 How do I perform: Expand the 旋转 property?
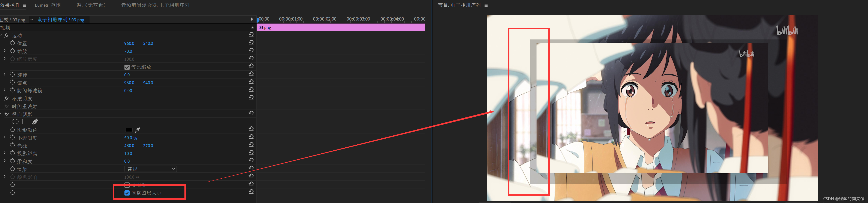(x=4, y=74)
